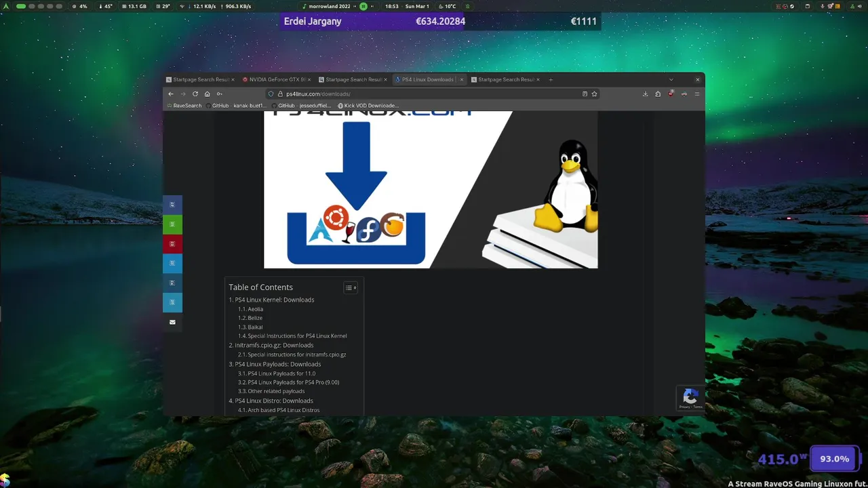Click the glasses-shaped extension icon left of the menu
The width and height of the screenshot is (868, 488).
pyautogui.click(x=684, y=94)
